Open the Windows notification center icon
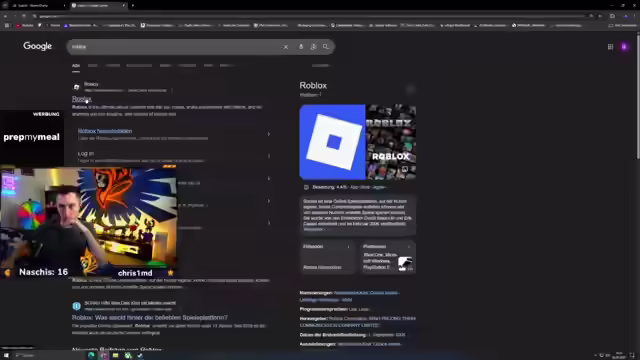The image size is (640, 360). pyautogui.click(x=632, y=356)
